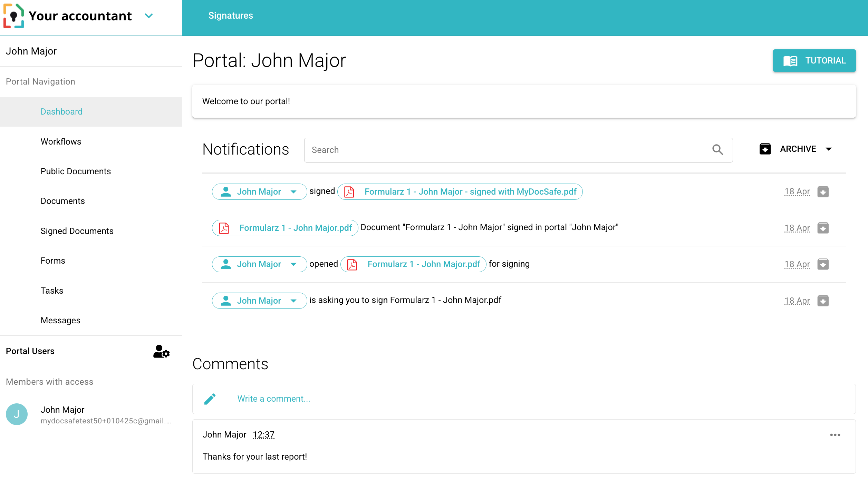Archive the 'asking you to sign' notification
The image size is (868, 481).
pyautogui.click(x=823, y=301)
